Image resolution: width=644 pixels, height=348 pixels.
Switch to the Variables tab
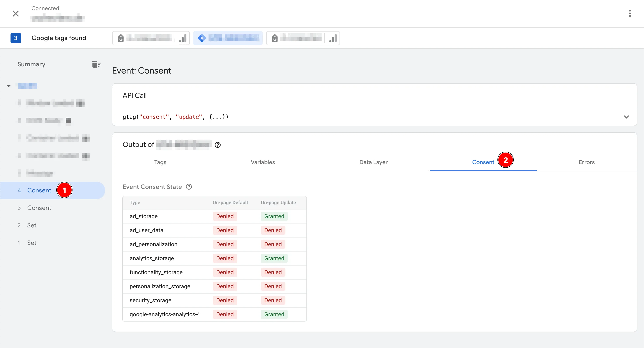pyautogui.click(x=262, y=162)
